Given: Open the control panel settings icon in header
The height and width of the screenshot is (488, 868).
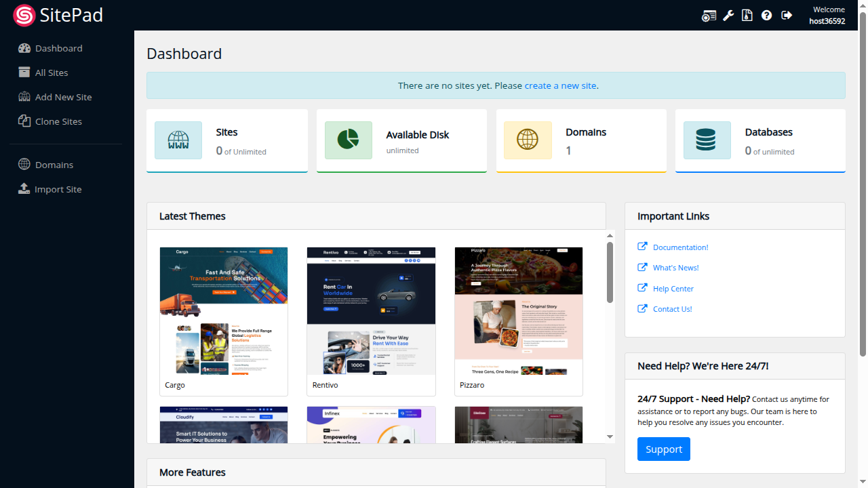Looking at the screenshot, I should 709,16.
